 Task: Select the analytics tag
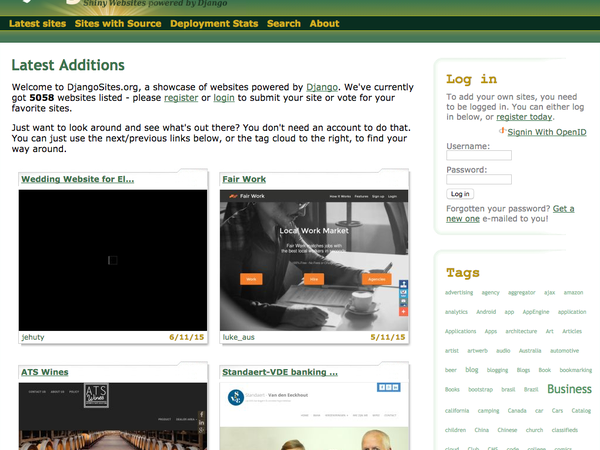pyautogui.click(x=456, y=312)
